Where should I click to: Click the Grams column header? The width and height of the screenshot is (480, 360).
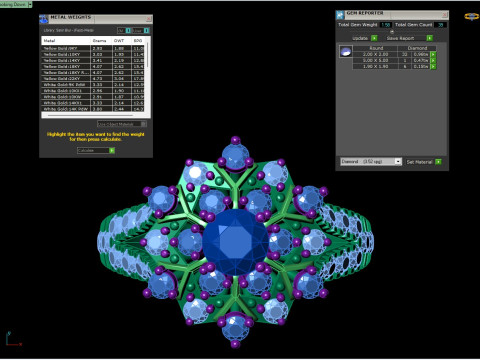point(101,41)
